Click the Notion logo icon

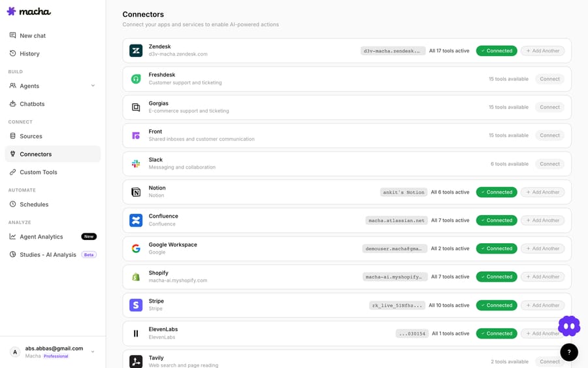pos(136,192)
